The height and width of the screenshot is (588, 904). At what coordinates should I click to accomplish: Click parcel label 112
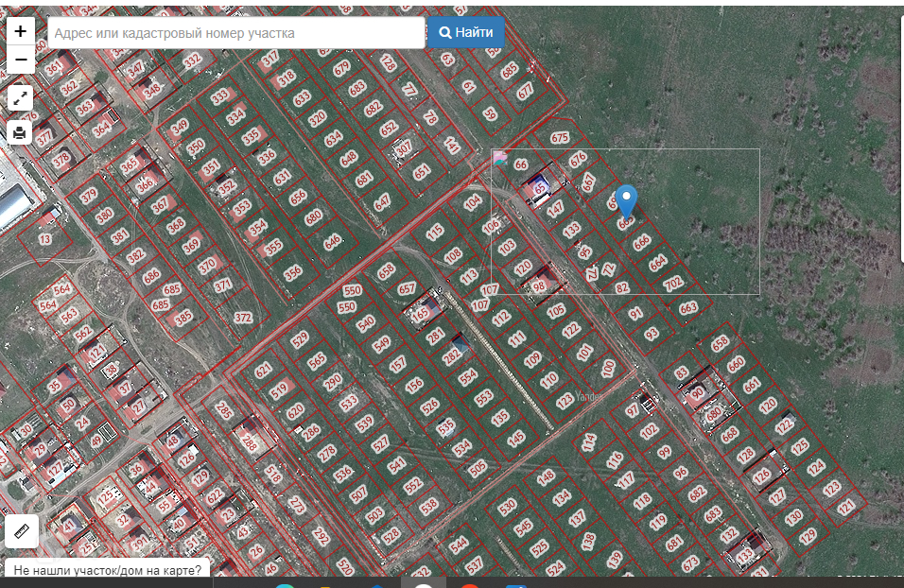click(x=501, y=317)
